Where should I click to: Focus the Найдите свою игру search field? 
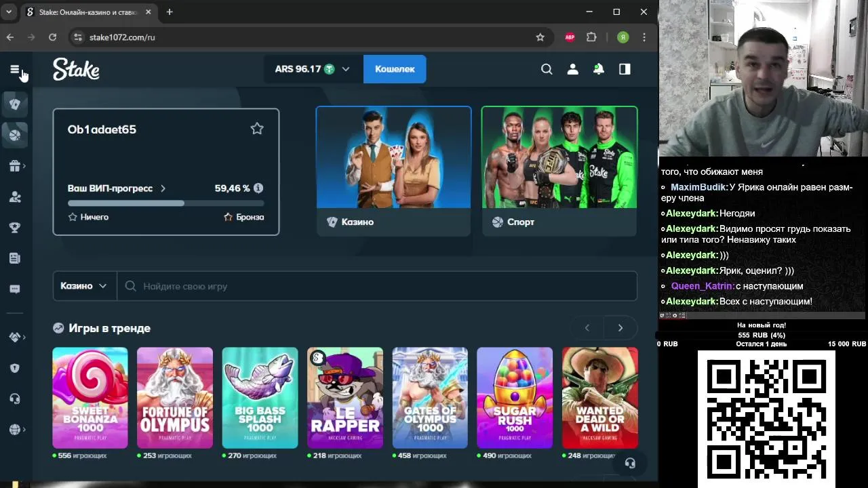coord(377,286)
